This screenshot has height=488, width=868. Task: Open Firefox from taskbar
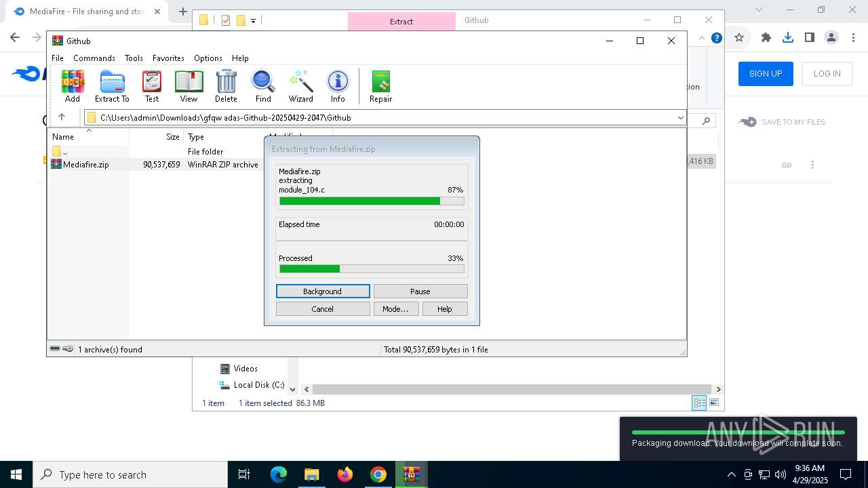pyautogui.click(x=345, y=474)
